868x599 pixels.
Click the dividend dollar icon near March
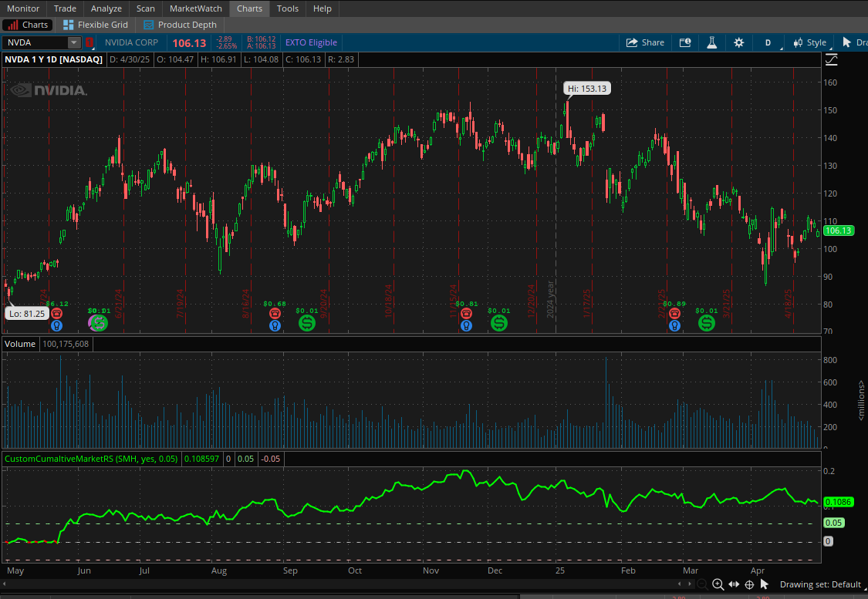click(706, 323)
